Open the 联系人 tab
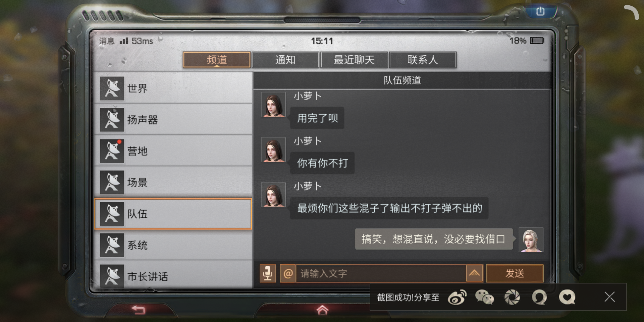644x322 pixels. click(423, 60)
